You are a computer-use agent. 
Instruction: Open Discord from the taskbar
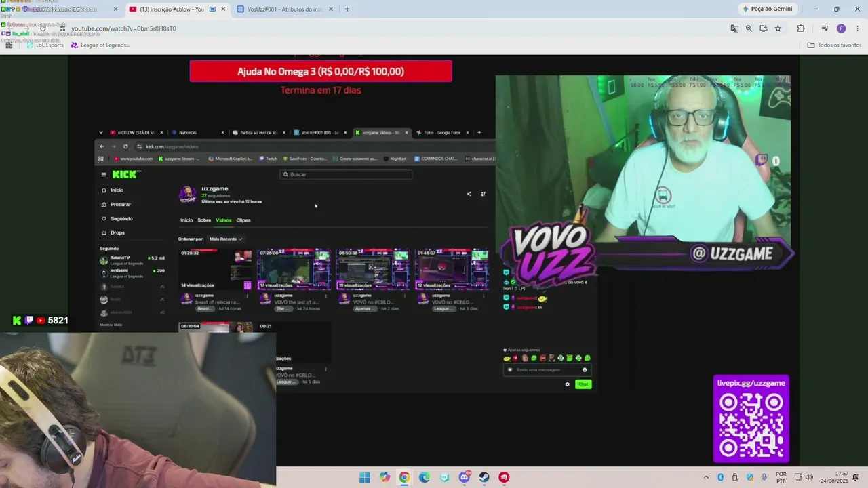pos(464,477)
